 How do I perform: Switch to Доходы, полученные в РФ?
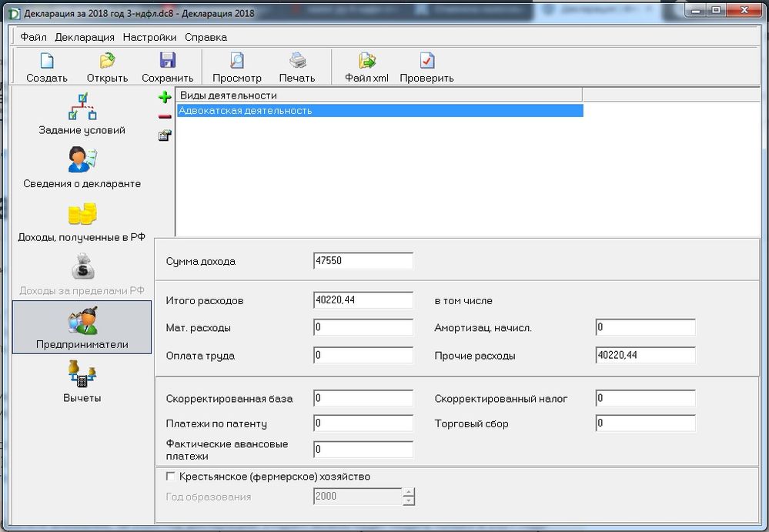(82, 221)
